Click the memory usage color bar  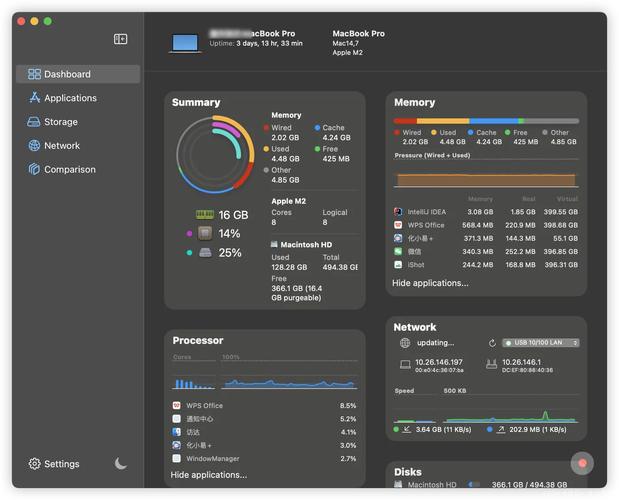pos(486,121)
